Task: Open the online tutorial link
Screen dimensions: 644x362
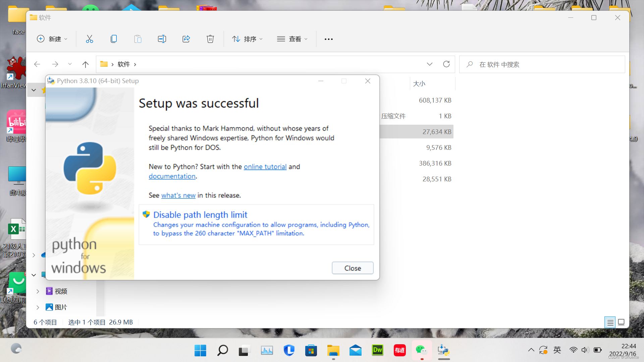Action: click(x=265, y=167)
